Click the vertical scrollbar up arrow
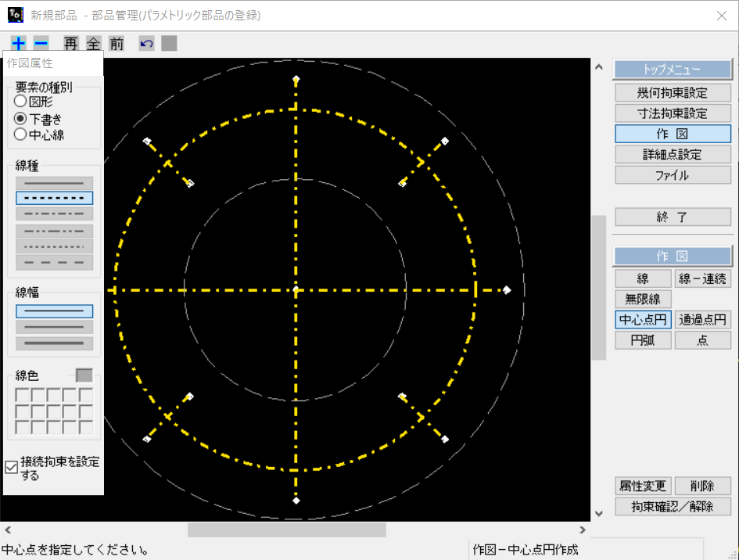This screenshot has width=739, height=560. click(598, 67)
